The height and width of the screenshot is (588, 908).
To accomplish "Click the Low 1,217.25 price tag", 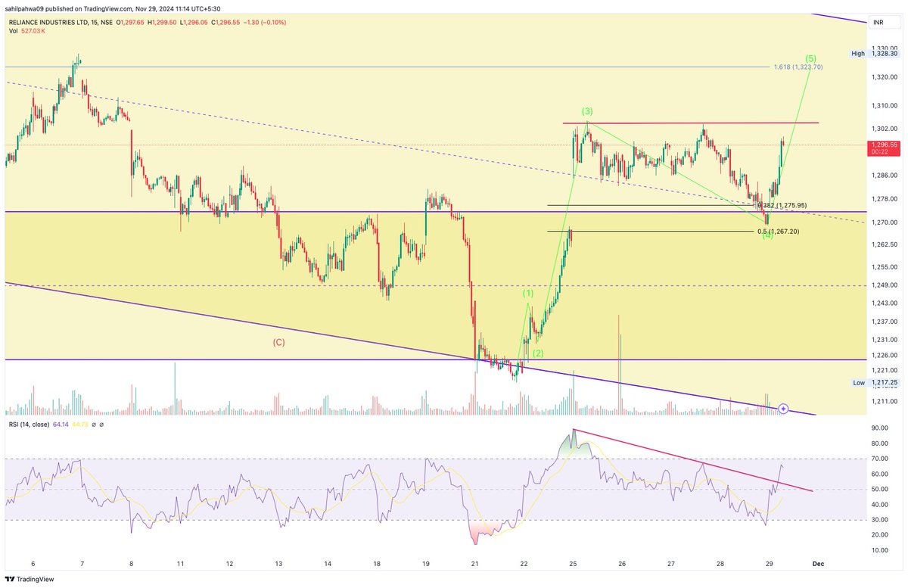I will (876, 383).
